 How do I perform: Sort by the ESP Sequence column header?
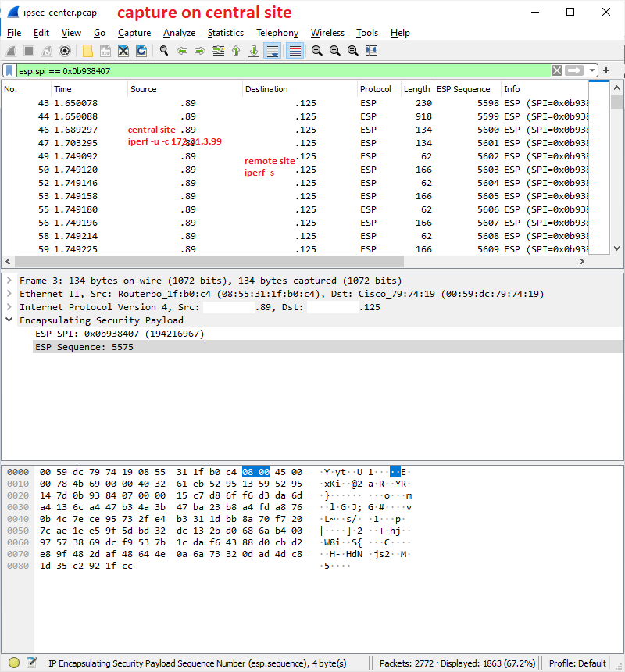point(467,89)
